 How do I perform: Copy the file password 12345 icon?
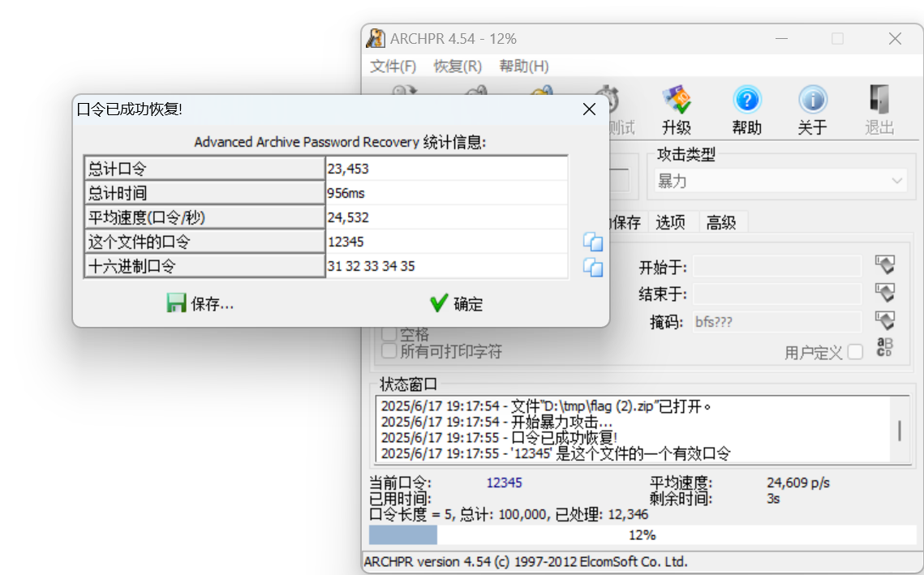593,242
